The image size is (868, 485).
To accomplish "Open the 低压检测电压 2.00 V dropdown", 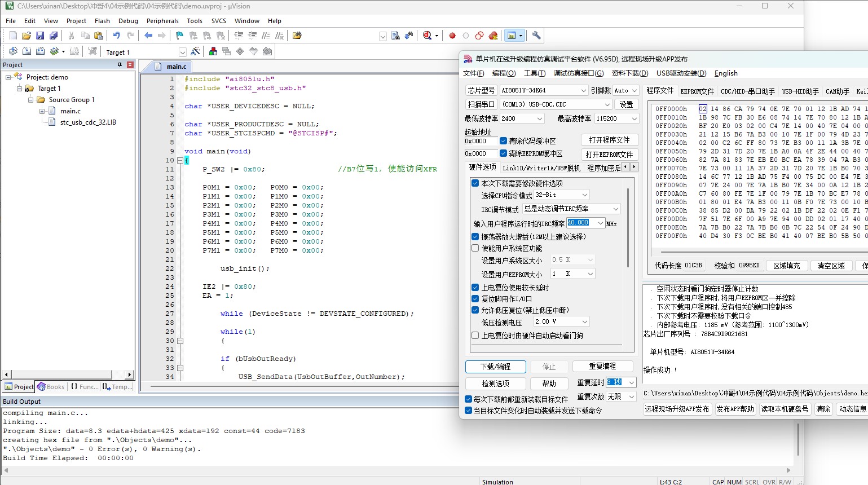I will (x=584, y=321).
